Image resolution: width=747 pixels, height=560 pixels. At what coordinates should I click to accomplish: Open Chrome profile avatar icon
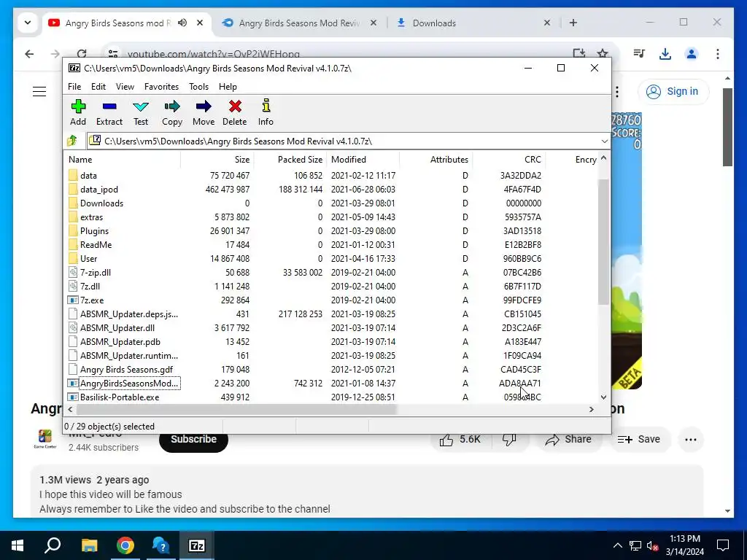pos(692,54)
